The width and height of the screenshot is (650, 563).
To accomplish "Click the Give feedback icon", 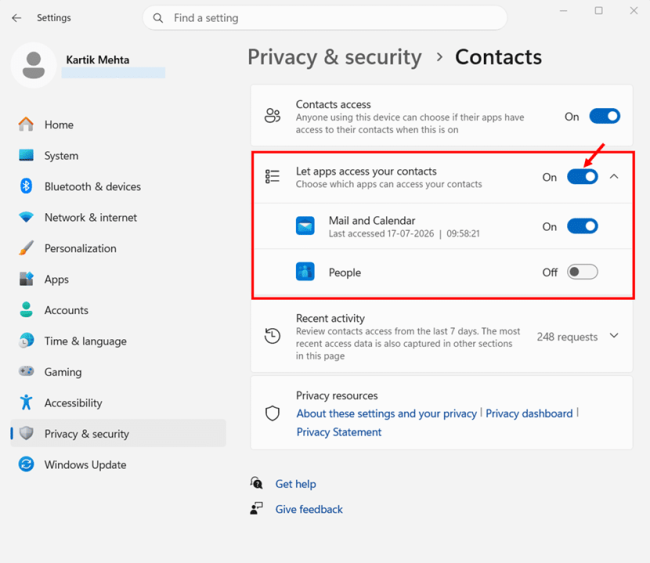I will [x=256, y=508].
